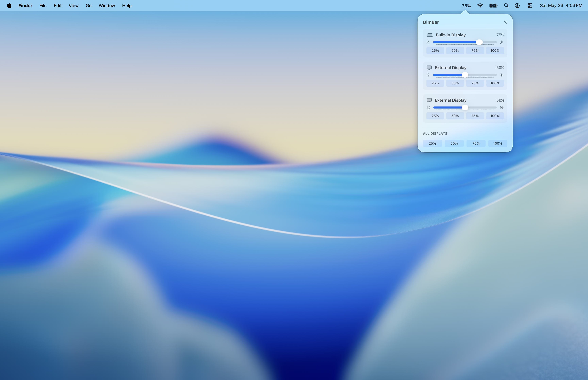
Task: Open the DimBar 75% menu bar item
Action: [x=466, y=5]
